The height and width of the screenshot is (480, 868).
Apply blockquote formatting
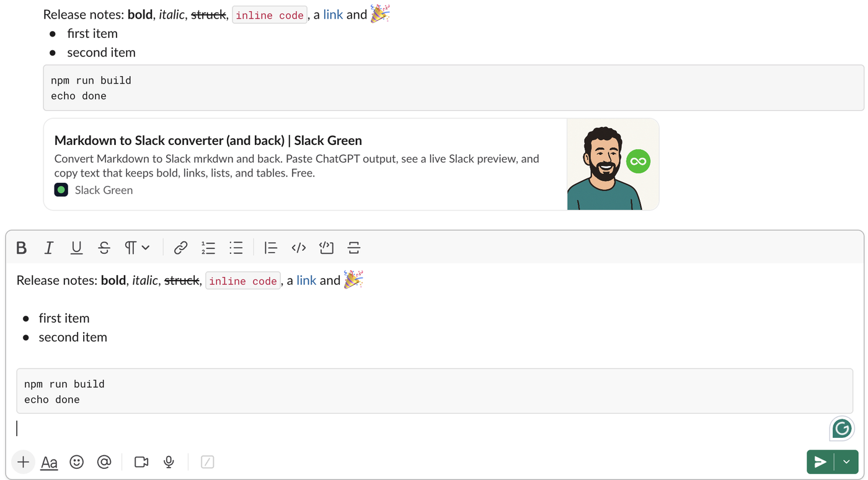point(270,248)
